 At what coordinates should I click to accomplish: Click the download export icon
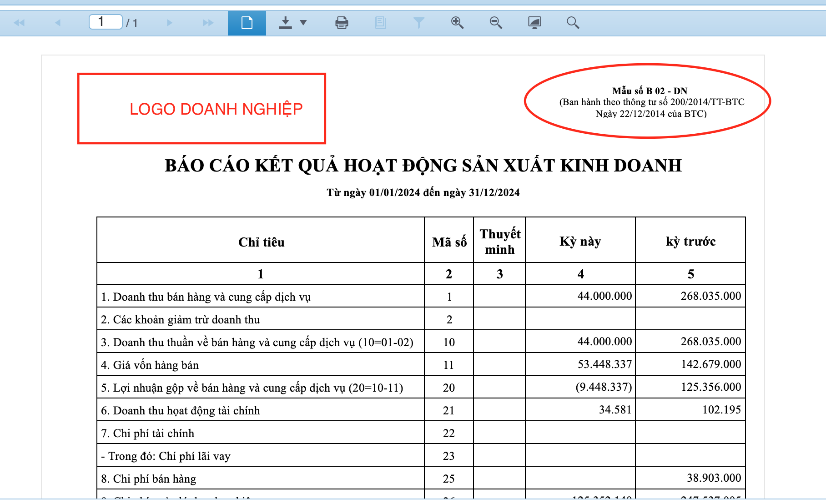286,23
